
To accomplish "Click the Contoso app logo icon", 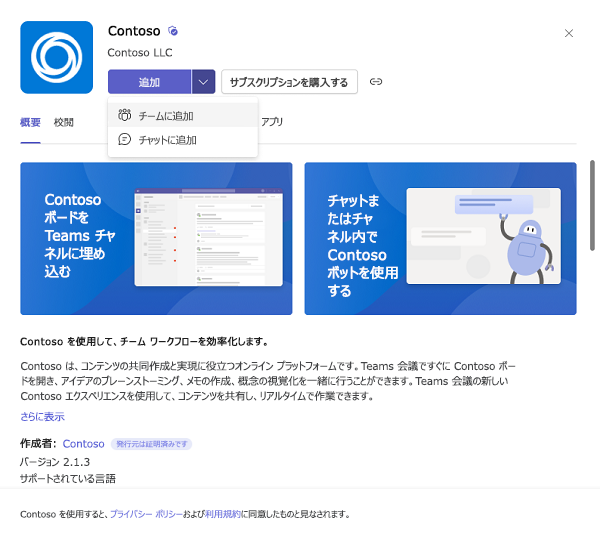I will point(57,57).
